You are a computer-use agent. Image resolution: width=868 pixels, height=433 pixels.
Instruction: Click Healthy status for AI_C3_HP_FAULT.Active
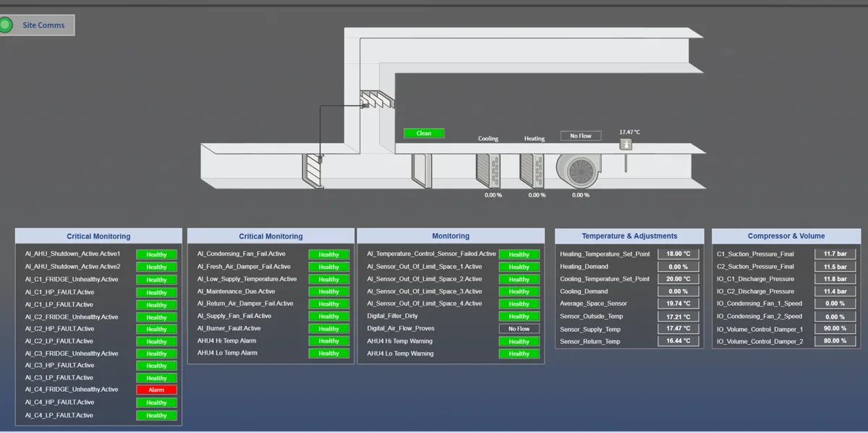(x=157, y=366)
